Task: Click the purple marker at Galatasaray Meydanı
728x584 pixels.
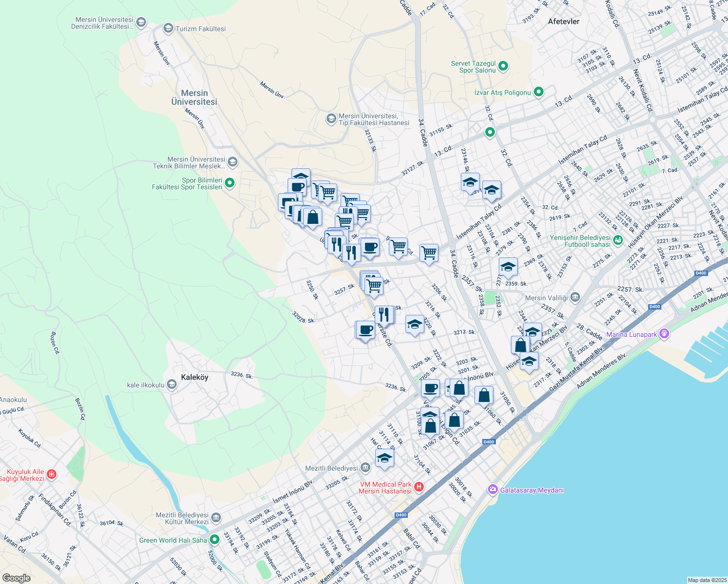Action: (x=492, y=490)
